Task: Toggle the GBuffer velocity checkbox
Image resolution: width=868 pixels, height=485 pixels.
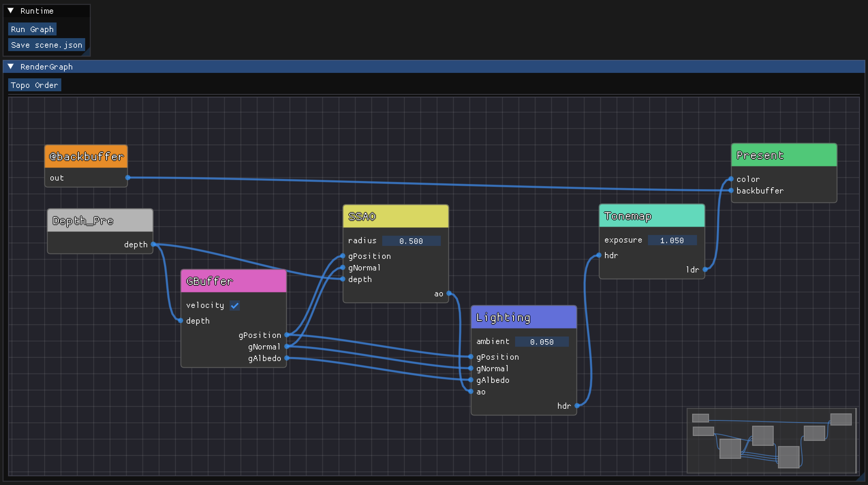Action: [x=235, y=306]
